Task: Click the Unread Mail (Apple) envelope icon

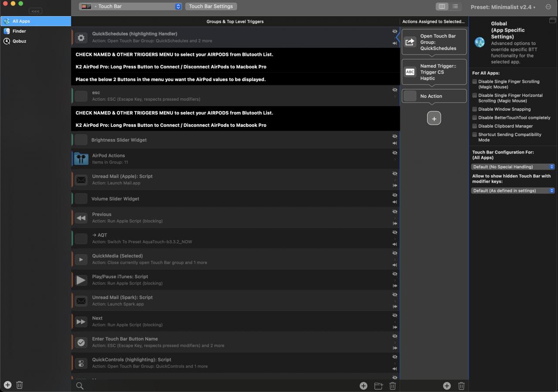Action: (x=81, y=180)
